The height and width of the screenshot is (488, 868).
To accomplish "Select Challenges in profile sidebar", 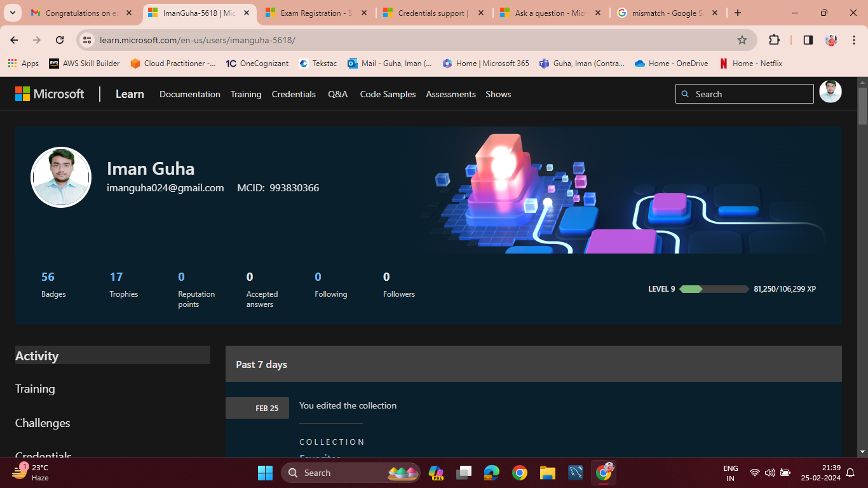I will point(43,423).
